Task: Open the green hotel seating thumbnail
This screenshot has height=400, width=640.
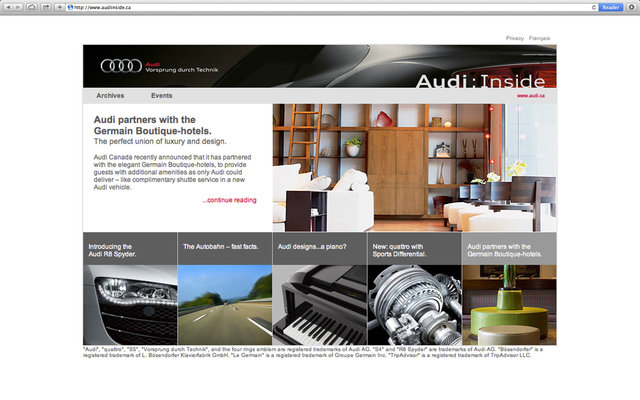Action: [509, 305]
